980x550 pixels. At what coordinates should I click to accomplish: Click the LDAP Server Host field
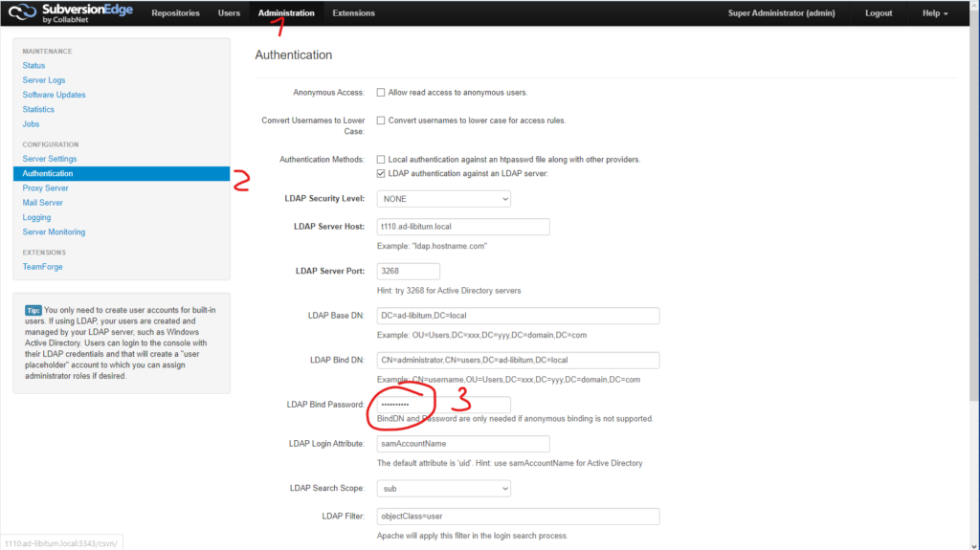(x=463, y=227)
